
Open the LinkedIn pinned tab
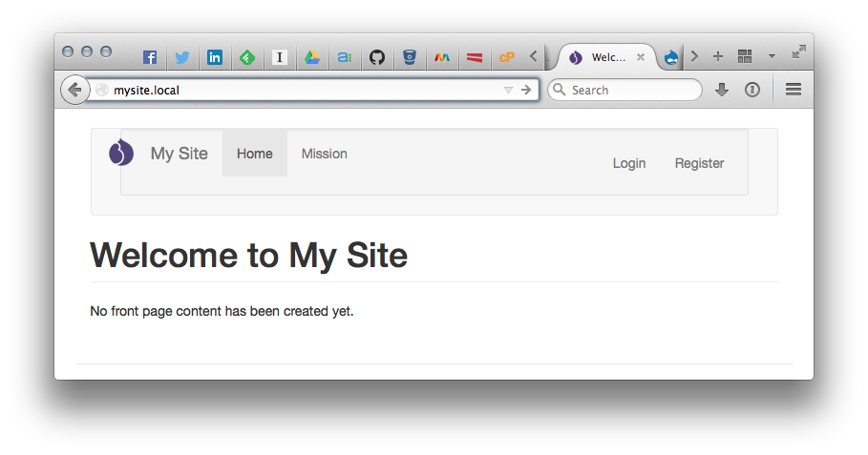215,57
